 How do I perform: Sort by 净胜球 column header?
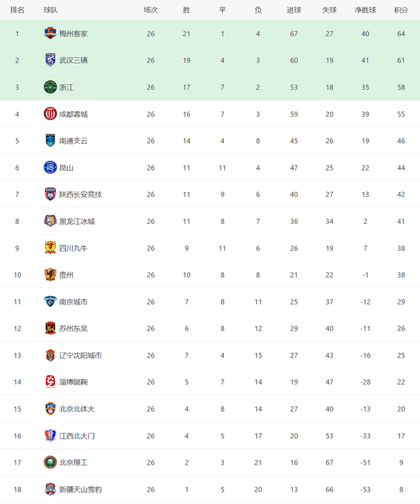pyautogui.click(x=366, y=10)
